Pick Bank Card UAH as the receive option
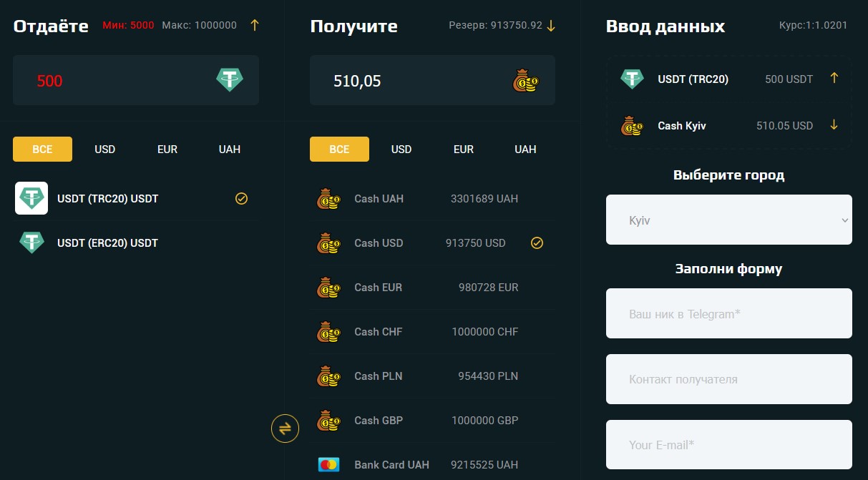The width and height of the screenshot is (868, 480). pos(432,465)
